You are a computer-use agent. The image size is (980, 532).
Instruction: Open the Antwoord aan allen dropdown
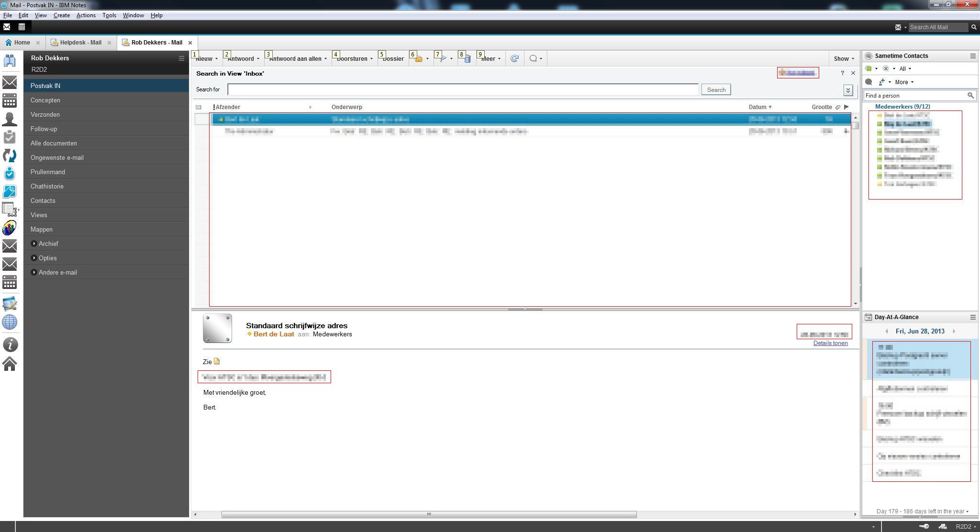(x=298, y=59)
